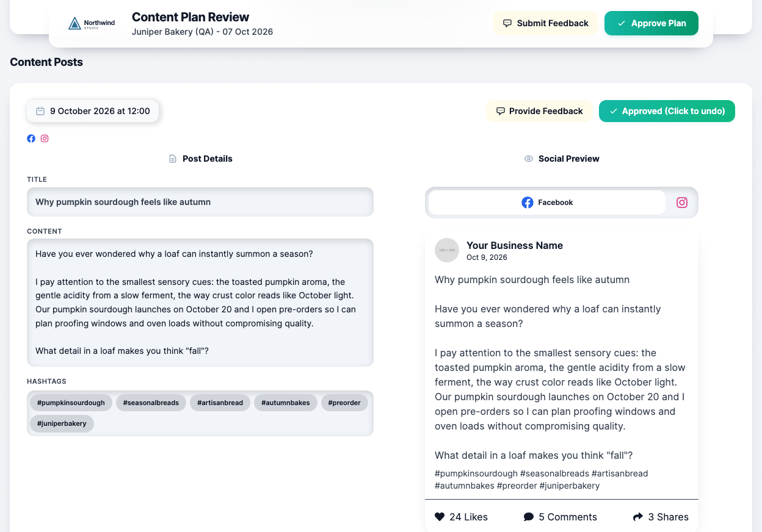Click the Title field text

point(200,202)
